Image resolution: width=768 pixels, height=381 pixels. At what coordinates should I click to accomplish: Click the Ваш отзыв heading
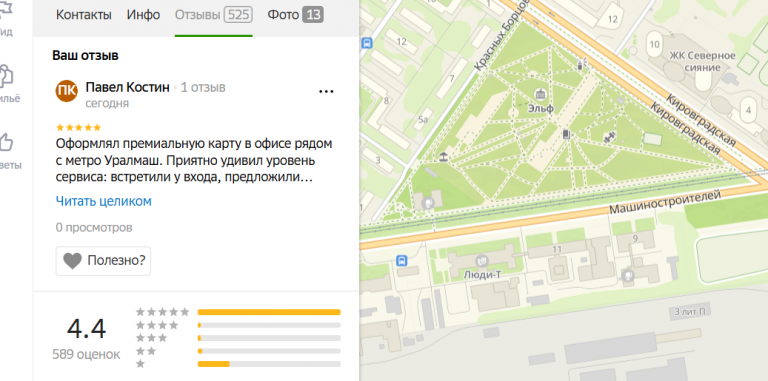(x=85, y=55)
